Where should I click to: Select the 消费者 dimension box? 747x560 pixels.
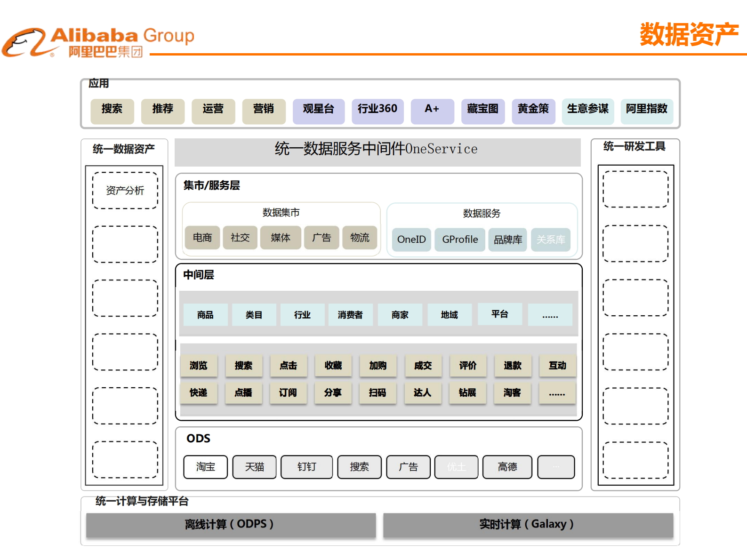pyautogui.click(x=351, y=315)
